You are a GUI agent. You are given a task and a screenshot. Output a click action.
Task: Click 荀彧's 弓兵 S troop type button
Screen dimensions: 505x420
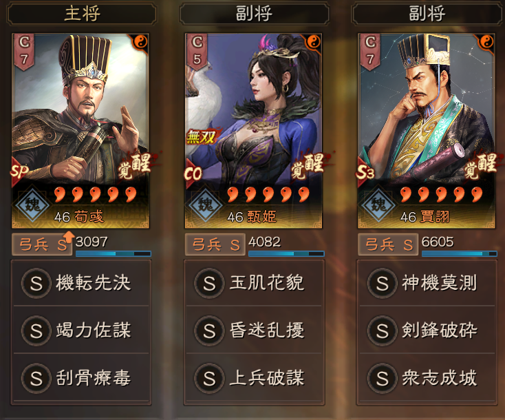(42, 244)
